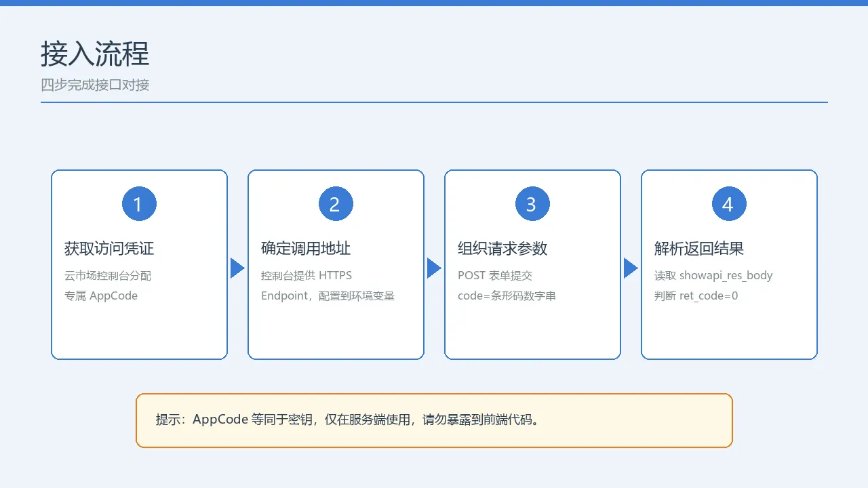Click the step 3 number circle
The image size is (868, 488).
[x=532, y=204]
